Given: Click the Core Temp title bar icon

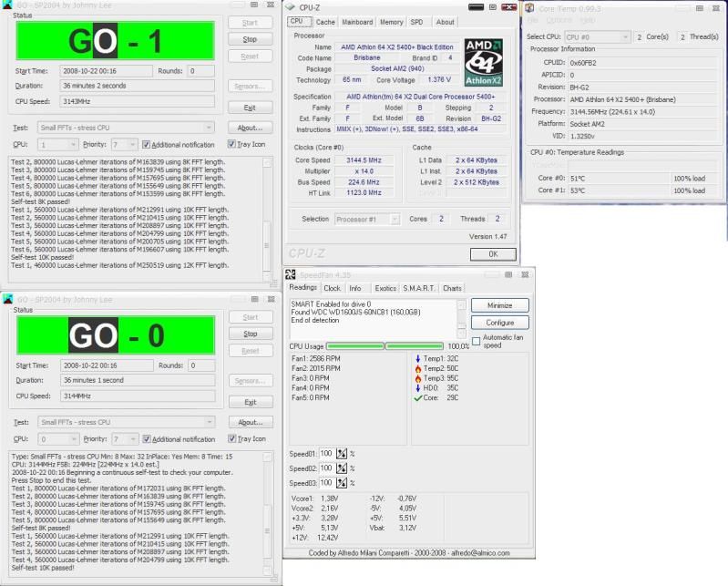Looking at the screenshot, I should coord(529,8).
